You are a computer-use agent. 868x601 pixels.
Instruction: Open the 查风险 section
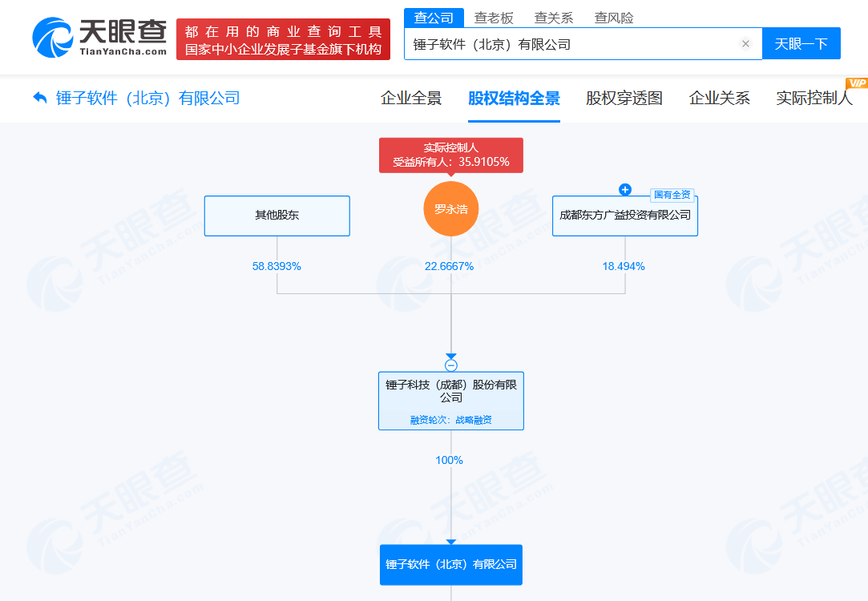pos(612,17)
